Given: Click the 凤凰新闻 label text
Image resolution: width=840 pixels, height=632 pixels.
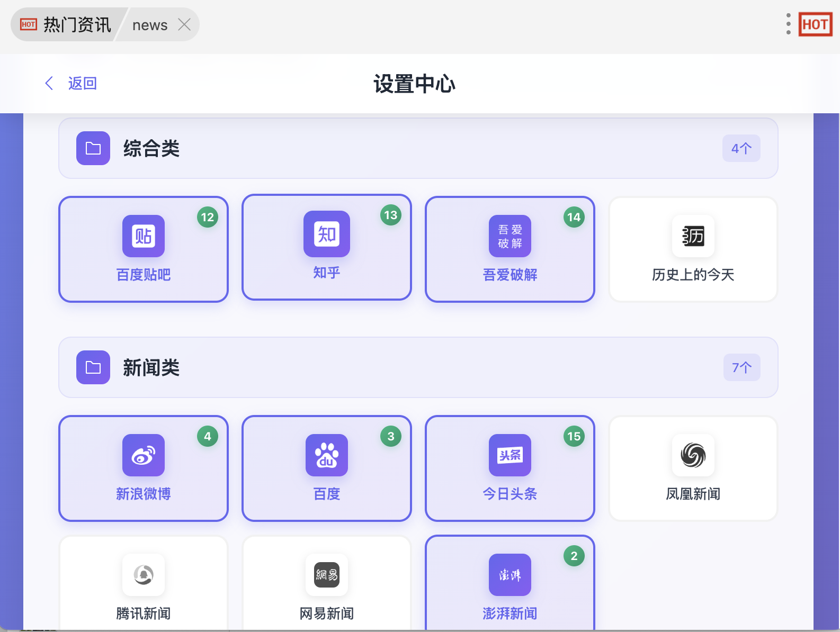Looking at the screenshot, I should pyautogui.click(x=693, y=494).
